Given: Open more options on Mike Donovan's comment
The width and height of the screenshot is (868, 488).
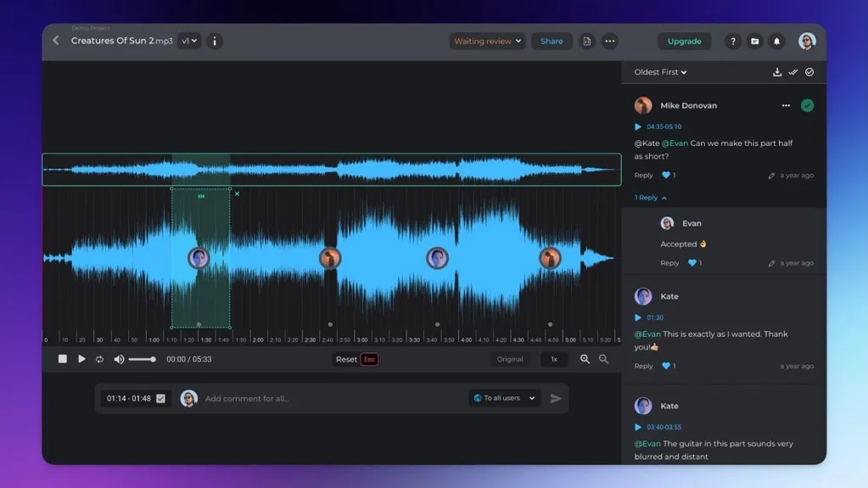Looking at the screenshot, I should tap(786, 105).
